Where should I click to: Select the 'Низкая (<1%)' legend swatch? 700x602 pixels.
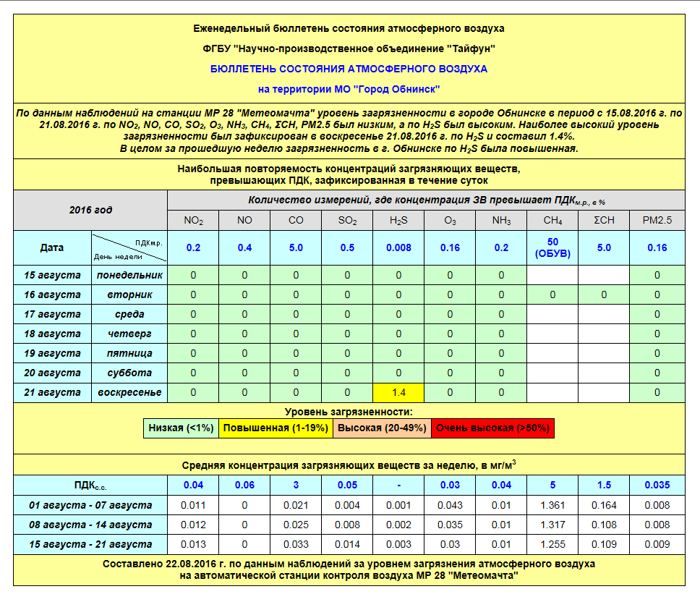pyautogui.click(x=181, y=428)
